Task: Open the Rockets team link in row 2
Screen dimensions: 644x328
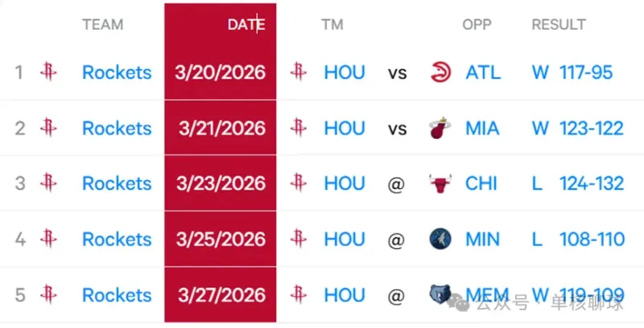Action: point(117,128)
